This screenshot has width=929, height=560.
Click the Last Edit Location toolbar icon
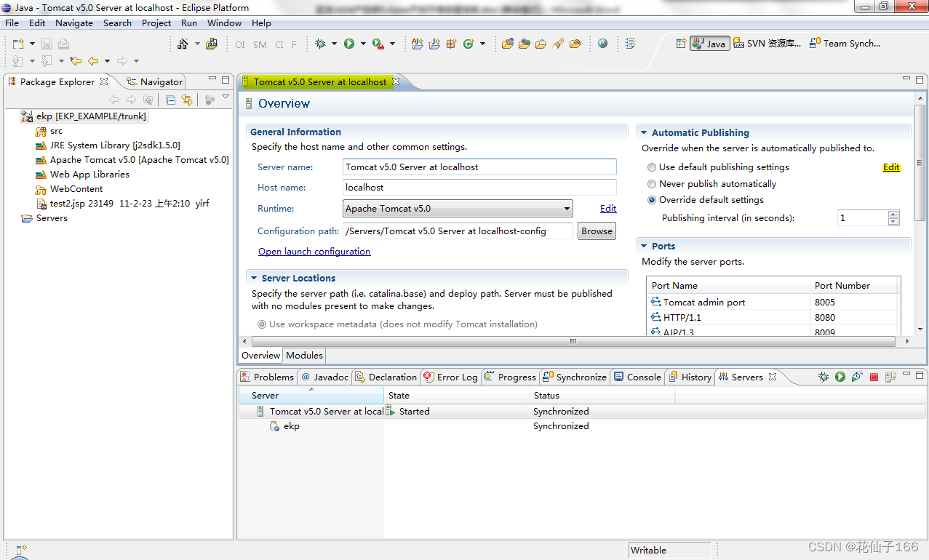coord(76,61)
